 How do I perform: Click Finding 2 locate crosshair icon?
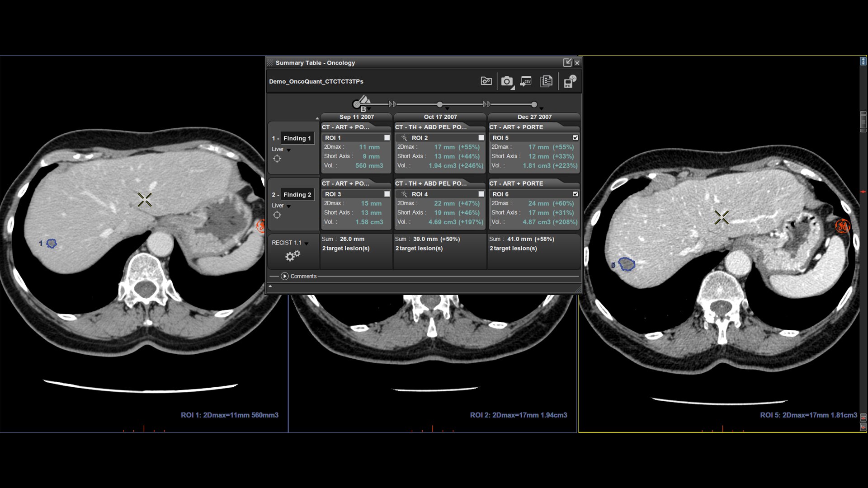point(277,215)
